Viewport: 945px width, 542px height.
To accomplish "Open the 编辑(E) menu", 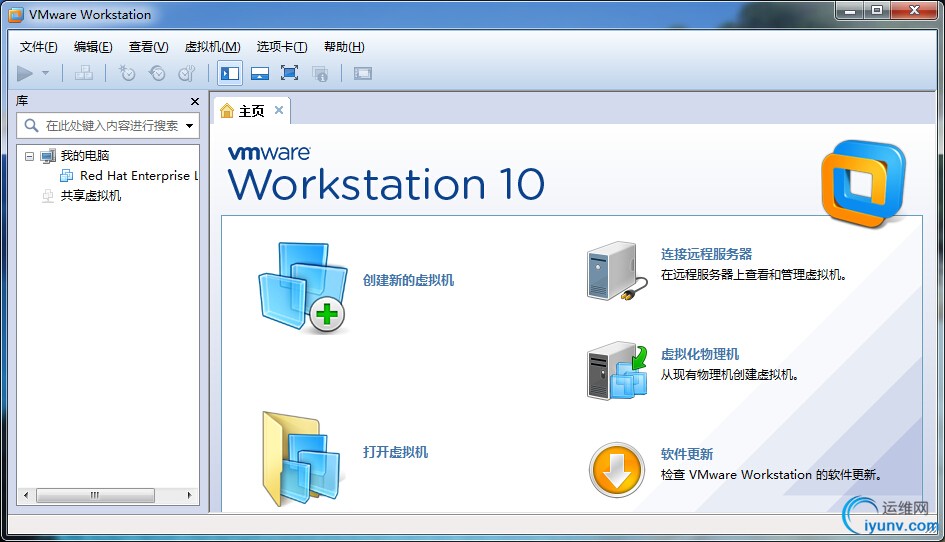I will coord(93,47).
